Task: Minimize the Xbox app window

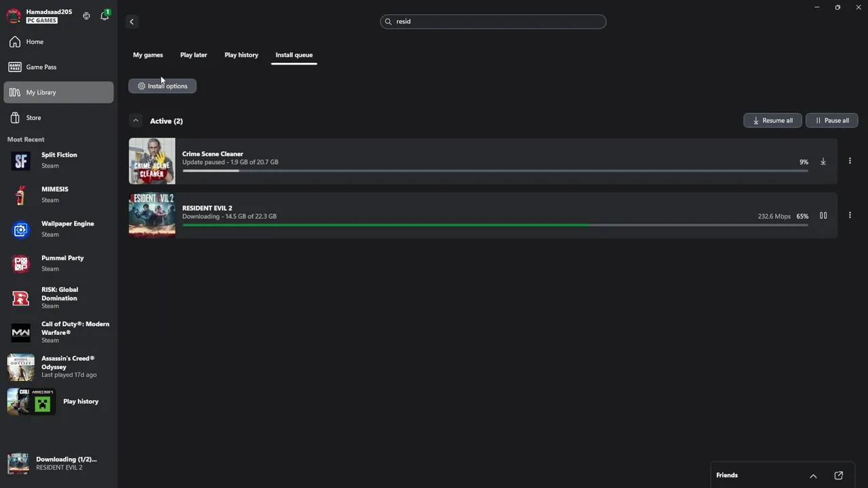Action: 817,7
